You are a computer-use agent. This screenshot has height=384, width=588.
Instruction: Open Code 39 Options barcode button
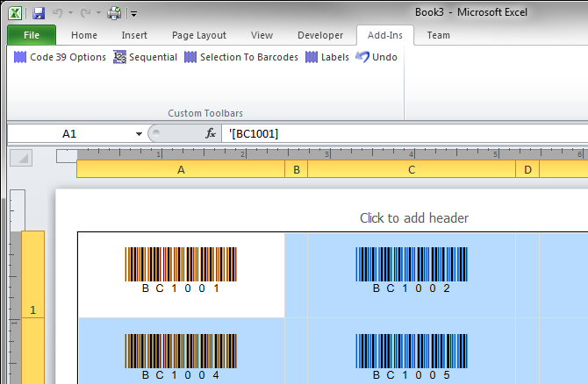60,57
